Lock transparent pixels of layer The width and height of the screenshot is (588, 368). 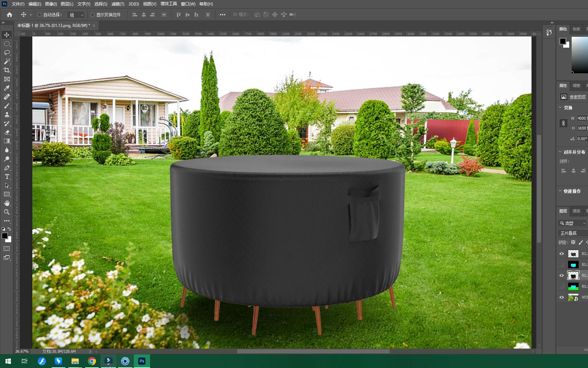pyautogui.click(x=573, y=242)
